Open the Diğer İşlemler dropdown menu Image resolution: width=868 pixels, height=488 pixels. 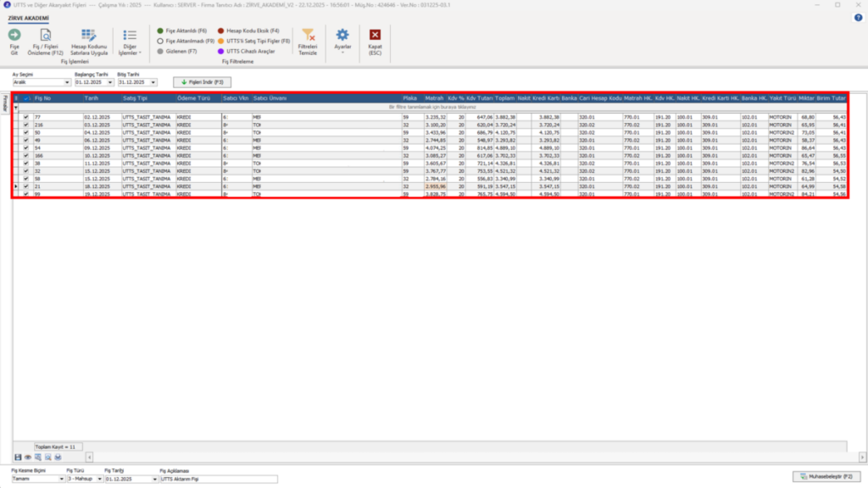click(130, 42)
